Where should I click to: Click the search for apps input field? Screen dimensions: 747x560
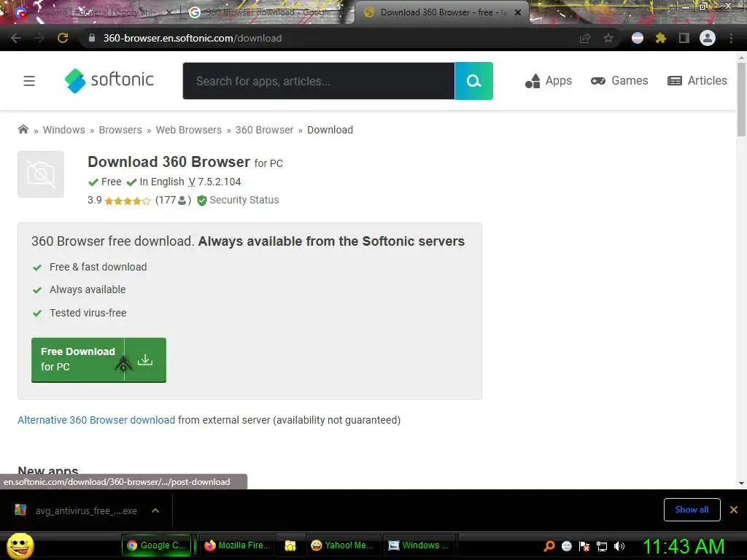coord(319,81)
